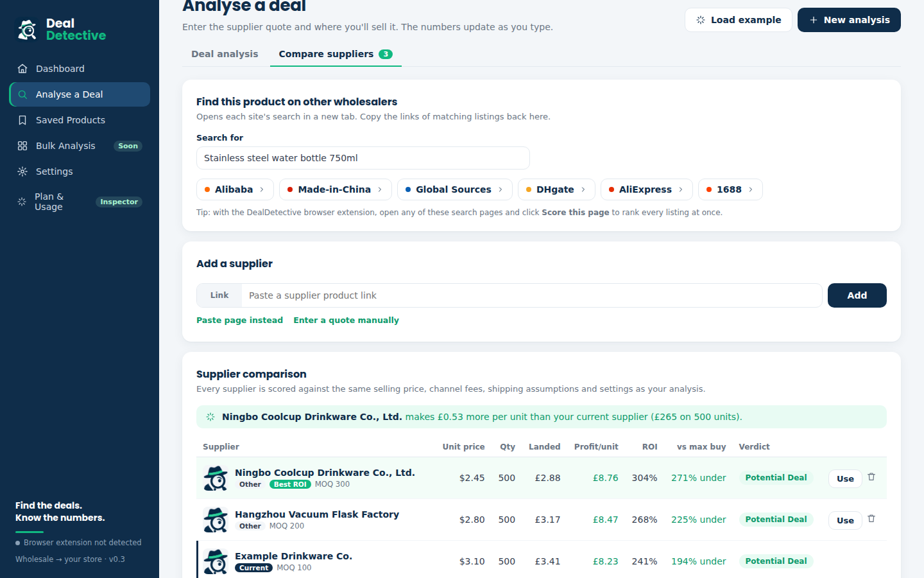Image resolution: width=924 pixels, height=578 pixels.
Task: Click the plus icon in New analysis
Action: pyautogui.click(x=814, y=20)
